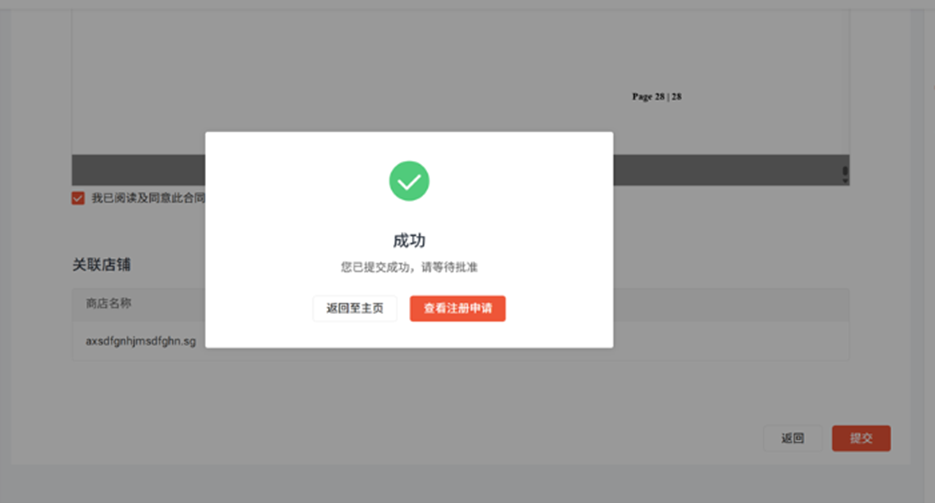Click the 返回至主页 button
This screenshot has height=503, width=935.
click(x=354, y=308)
